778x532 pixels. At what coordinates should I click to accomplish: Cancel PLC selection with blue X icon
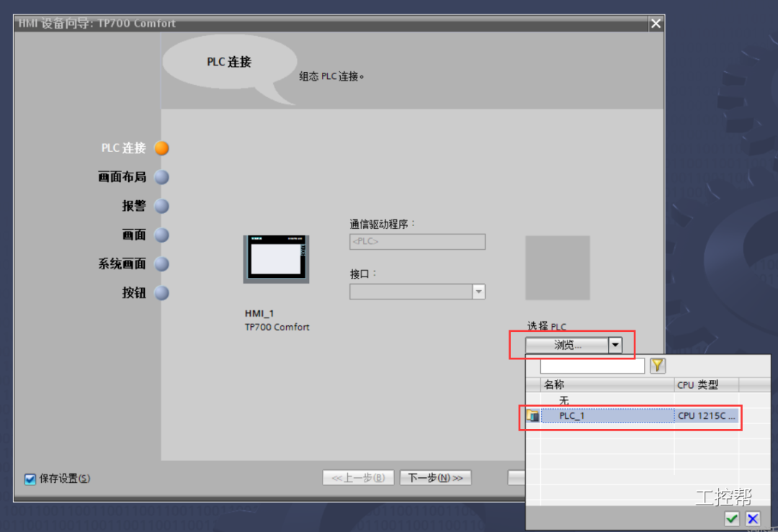(753, 518)
